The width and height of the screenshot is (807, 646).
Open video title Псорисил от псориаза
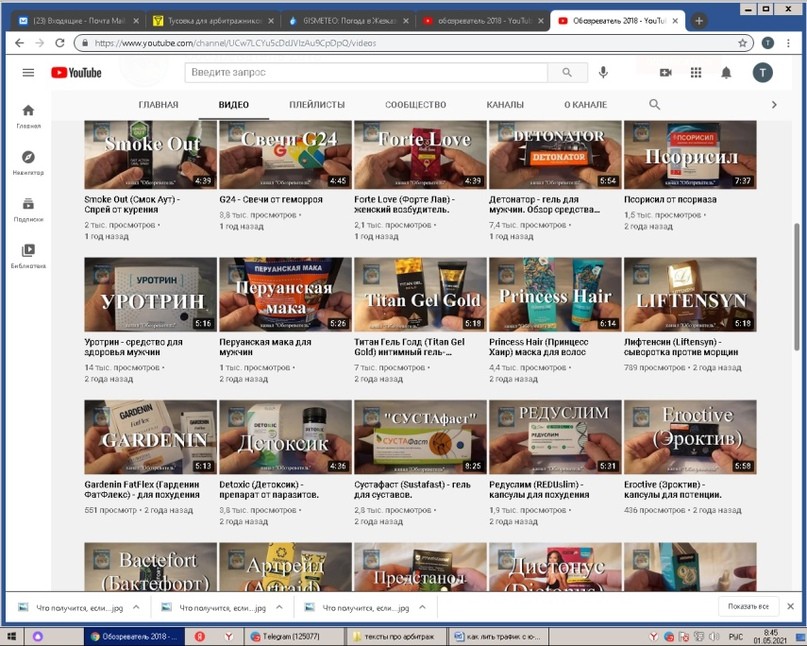[x=670, y=199]
